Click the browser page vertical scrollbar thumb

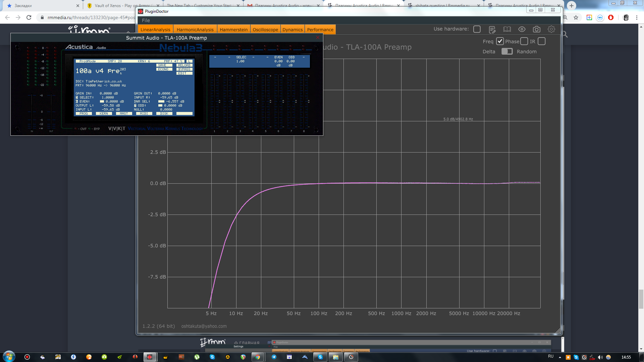tap(641, 299)
